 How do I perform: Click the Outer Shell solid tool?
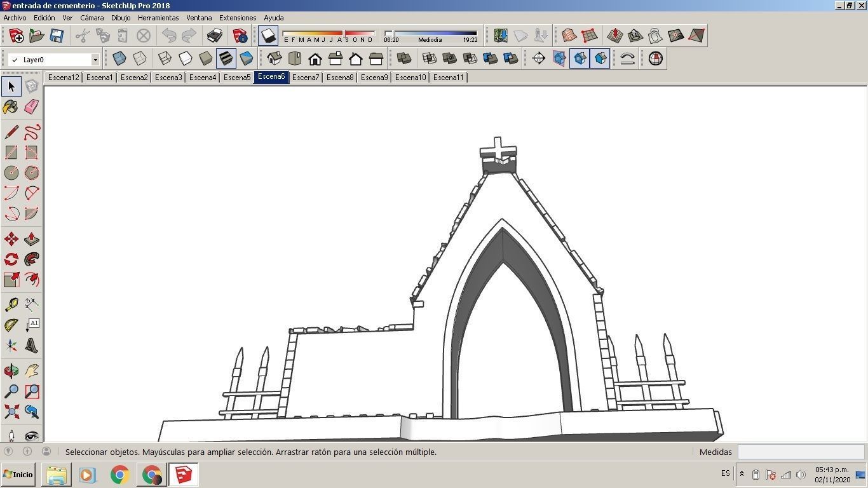click(403, 59)
